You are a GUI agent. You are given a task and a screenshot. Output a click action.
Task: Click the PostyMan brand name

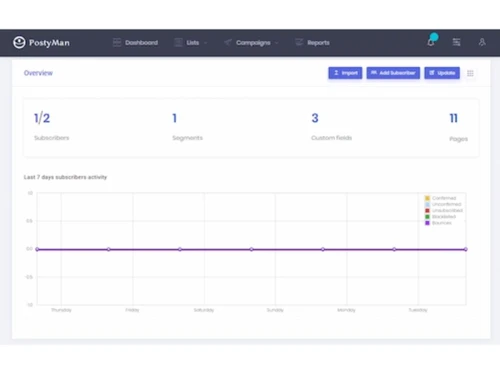pos(49,43)
